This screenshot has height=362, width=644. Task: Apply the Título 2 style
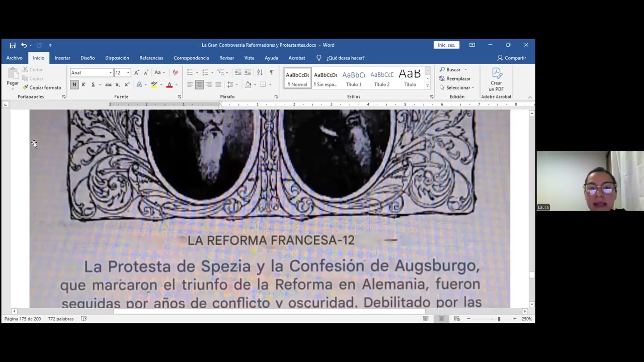point(382,78)
